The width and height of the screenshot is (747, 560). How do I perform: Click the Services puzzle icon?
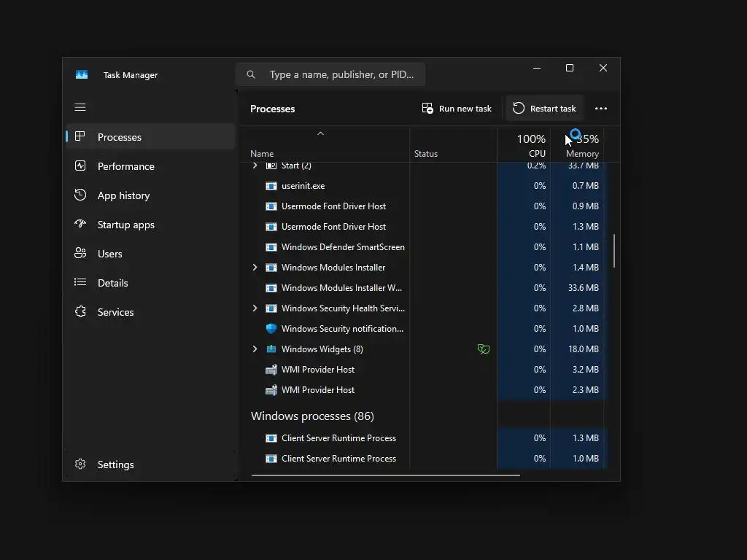click(x=80, y=311)
